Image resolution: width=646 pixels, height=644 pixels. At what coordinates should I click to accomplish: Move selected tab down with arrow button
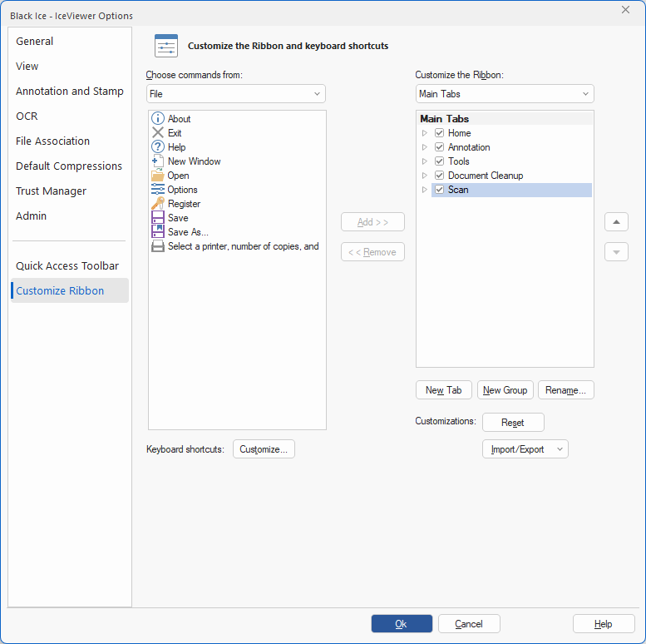616,252
